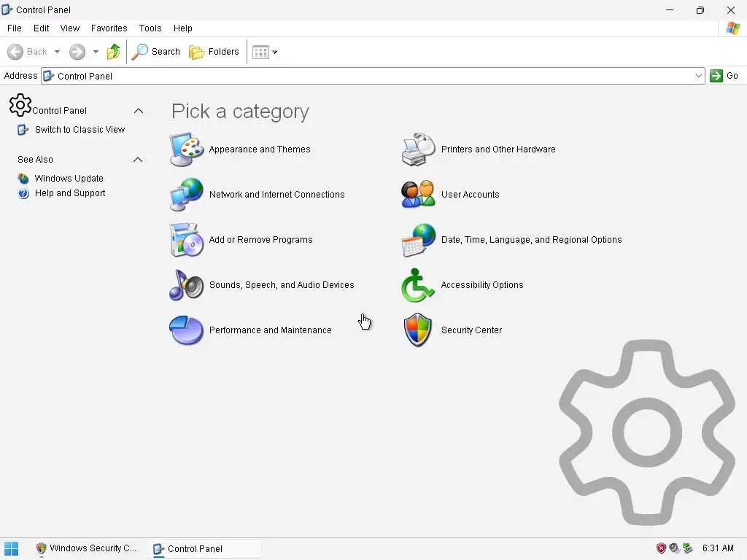Click the red shield security tray icon
This screenshot has width=747, height=560.
point(661,548)
